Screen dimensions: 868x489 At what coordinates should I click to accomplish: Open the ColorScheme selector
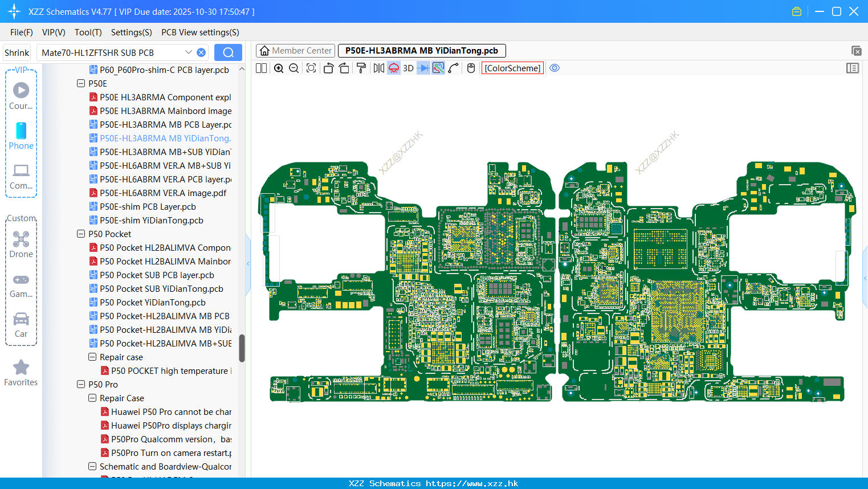tap(512, 68)
